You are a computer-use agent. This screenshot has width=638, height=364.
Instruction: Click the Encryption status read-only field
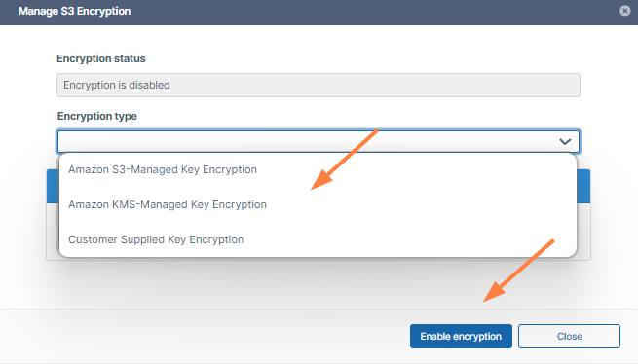[x=319, y=85]
